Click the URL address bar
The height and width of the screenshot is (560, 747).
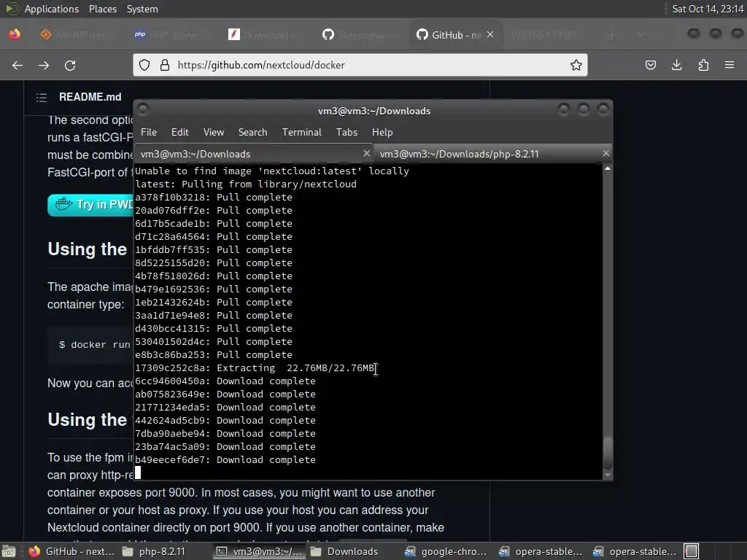[360, 65]
